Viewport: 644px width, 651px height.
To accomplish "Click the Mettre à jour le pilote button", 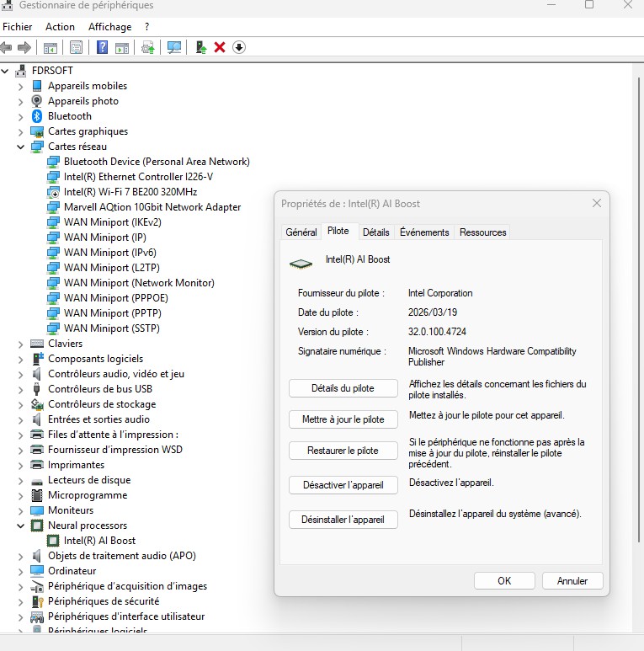I will pyautogui.click(x=343, y=419).
